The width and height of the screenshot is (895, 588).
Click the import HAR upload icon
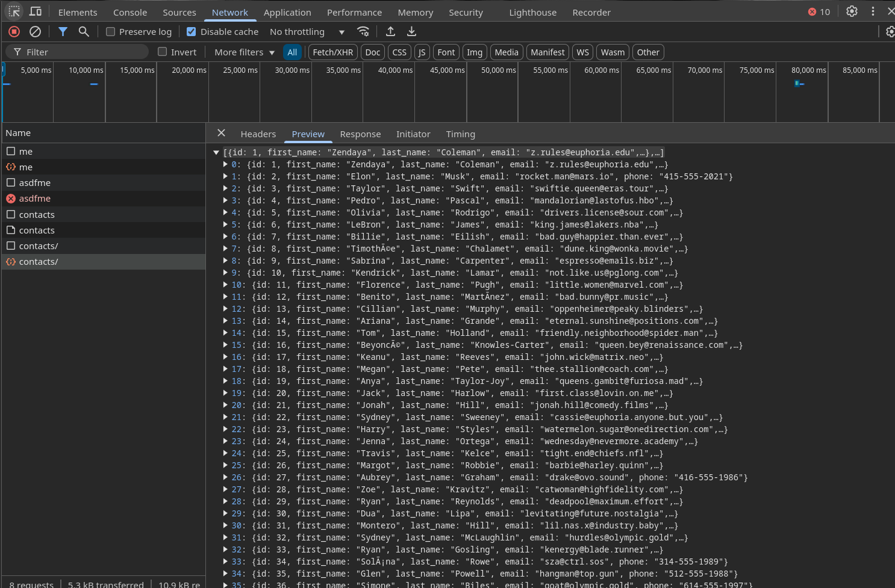tap(390, 32)
